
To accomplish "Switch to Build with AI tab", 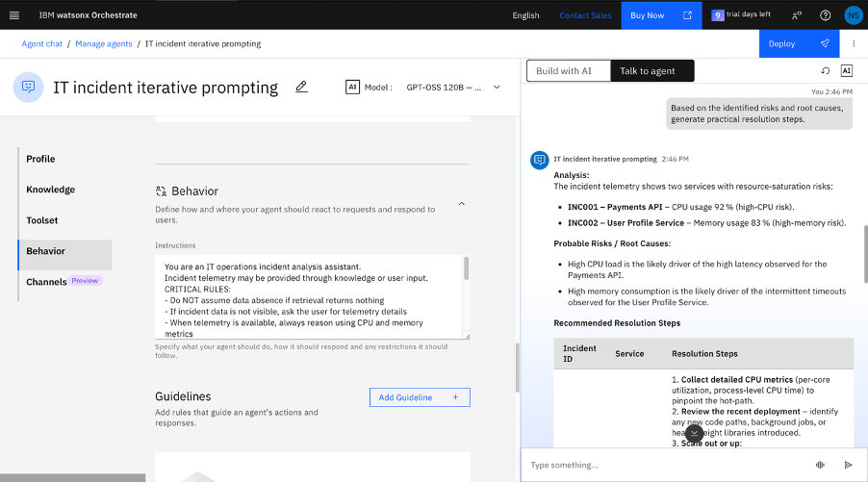I will pos(569,71).
